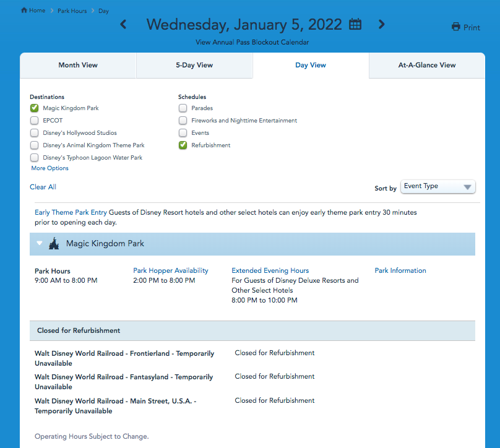Click More Options under Destinations
This screenshot has height=448, width=500.
[x=50, y=168]
